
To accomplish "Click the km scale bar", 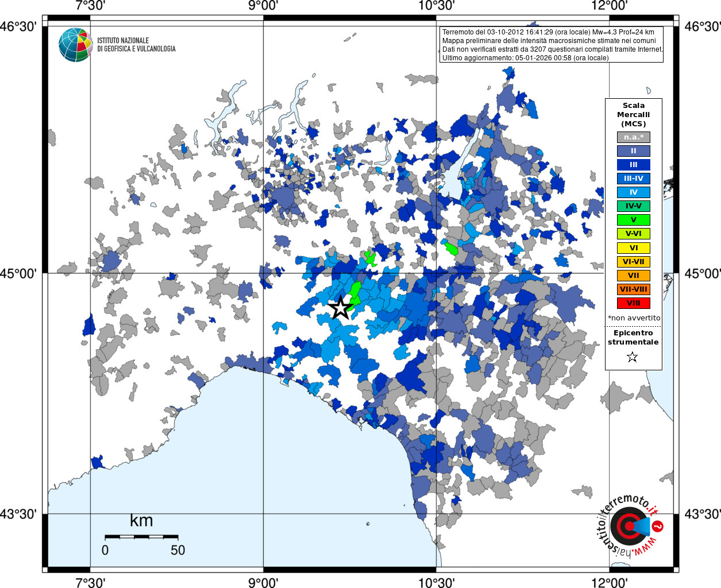I will click(141, 537).
